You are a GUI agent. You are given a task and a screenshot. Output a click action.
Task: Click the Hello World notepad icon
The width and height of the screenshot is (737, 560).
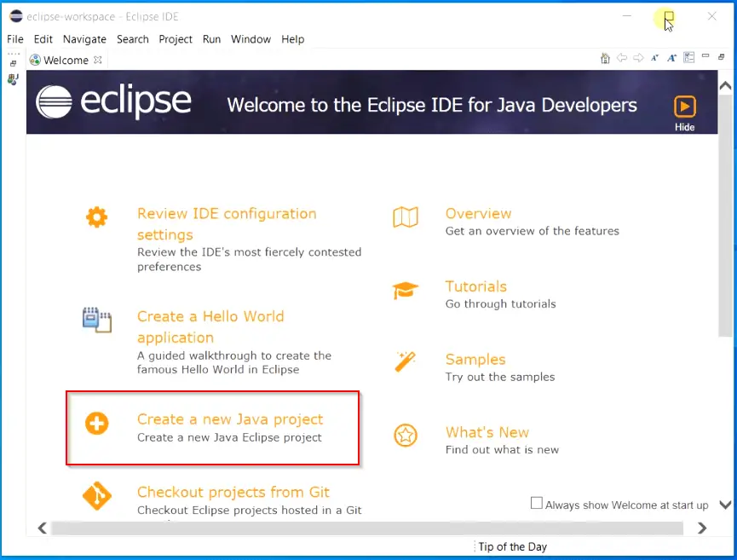pyautogui.click(x=97, y=320)
